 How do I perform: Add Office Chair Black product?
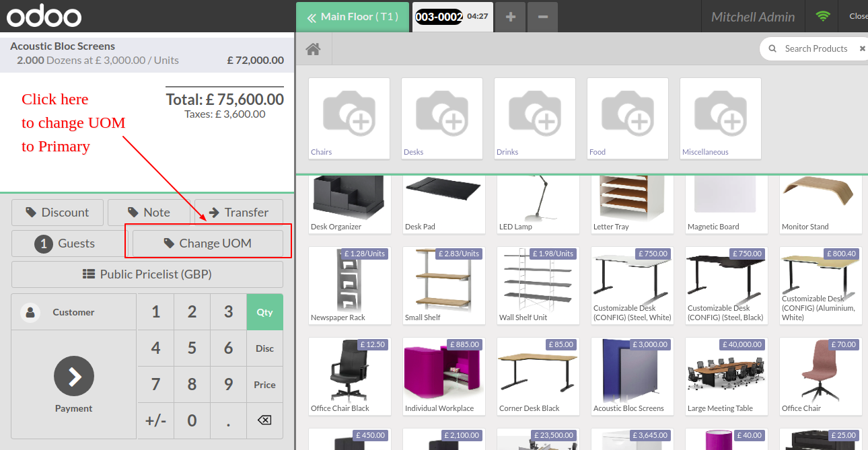pyautogui.click(x=350, y=376)
